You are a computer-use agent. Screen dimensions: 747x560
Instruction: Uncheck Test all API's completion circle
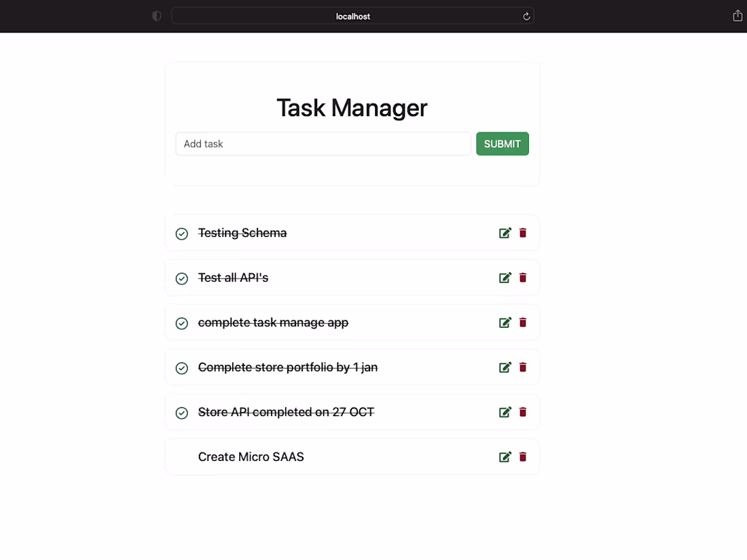pos(181,278)
